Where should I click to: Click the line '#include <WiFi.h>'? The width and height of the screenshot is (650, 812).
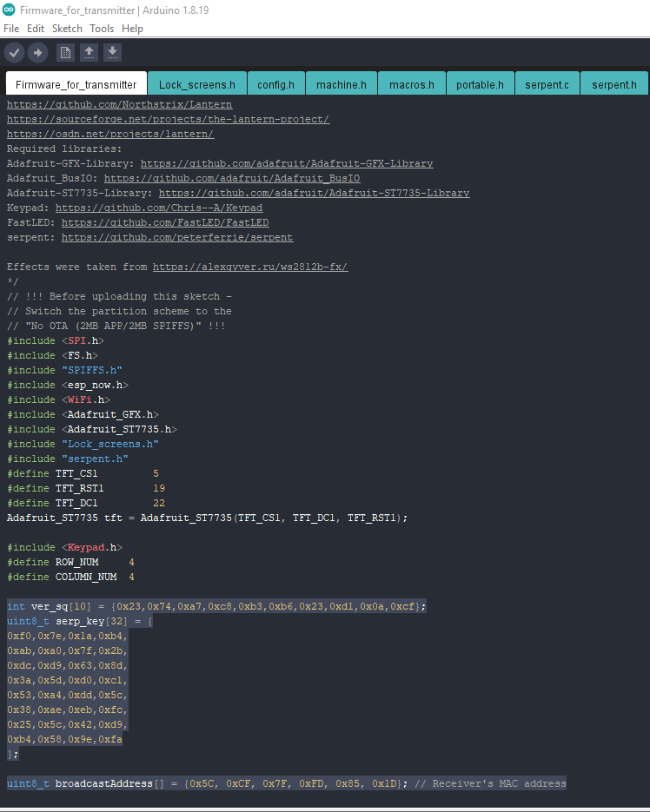point(58,399)
